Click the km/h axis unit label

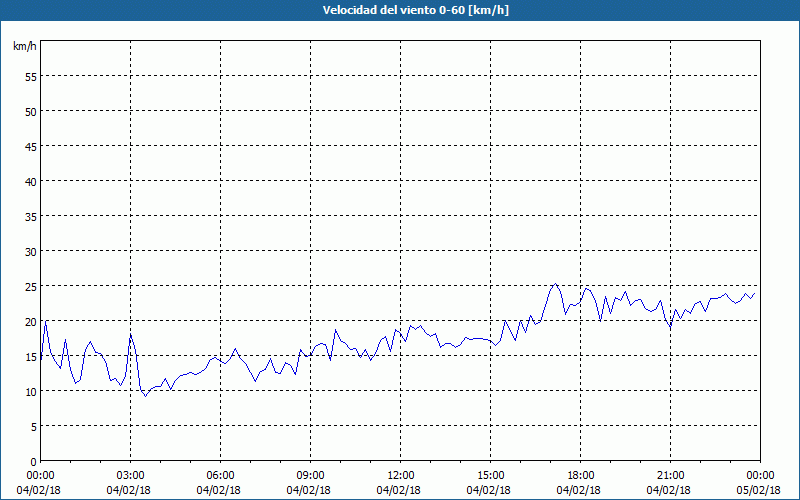coord(24,46)
